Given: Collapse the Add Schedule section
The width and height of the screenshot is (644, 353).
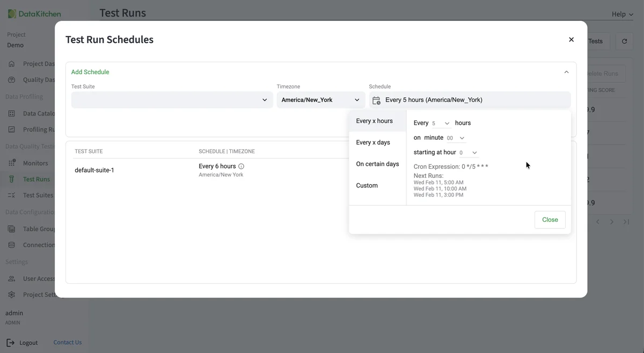Looking at the screenshot, I should point(566,71).
